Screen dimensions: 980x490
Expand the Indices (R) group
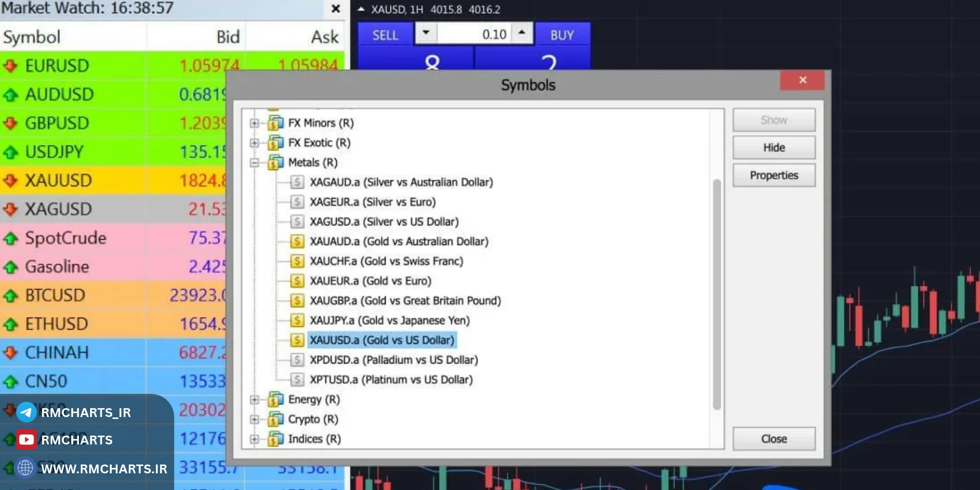pyautogui.click(x=254, y=440)
